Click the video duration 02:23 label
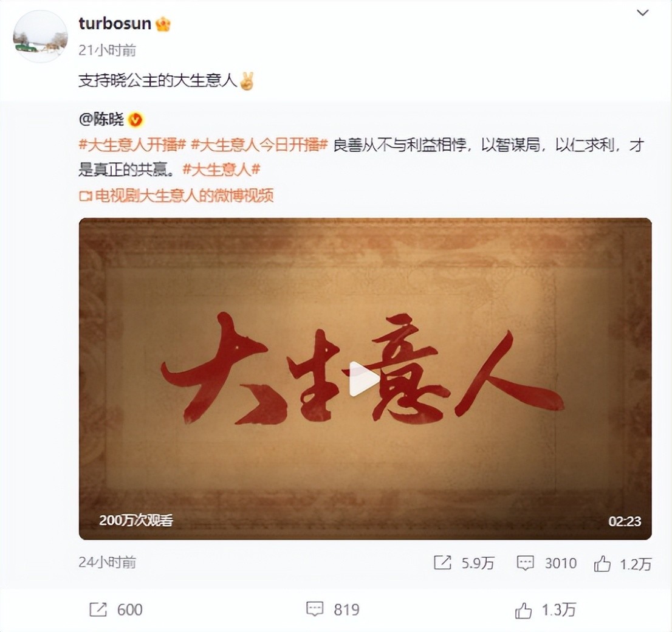Screen dimensions: 672x632 point(625,521)
